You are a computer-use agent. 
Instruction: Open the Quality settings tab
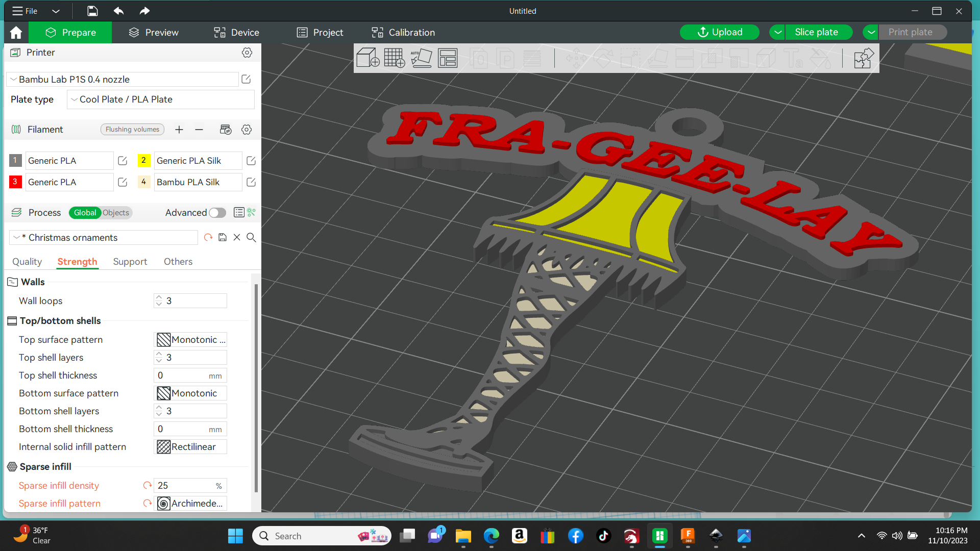27,262
